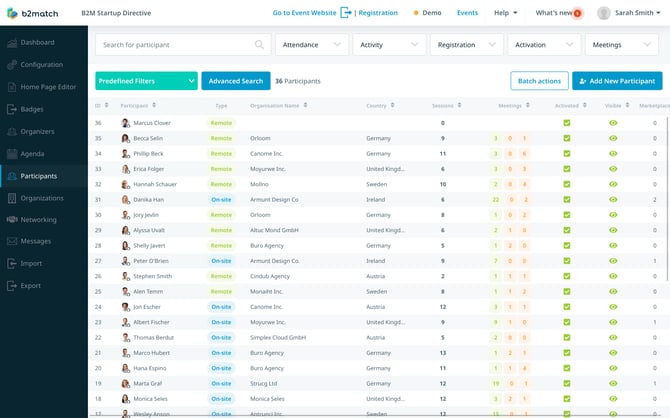This screenshot has width=670, height=418.
Task: Open the Predefined Filters dropdown
Action: coord(146,81)
